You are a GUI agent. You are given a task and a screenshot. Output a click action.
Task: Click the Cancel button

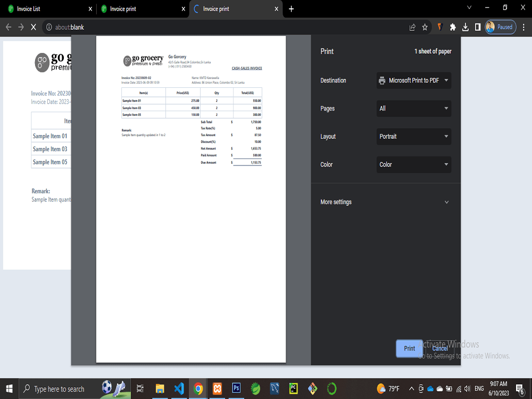[440, 348]
